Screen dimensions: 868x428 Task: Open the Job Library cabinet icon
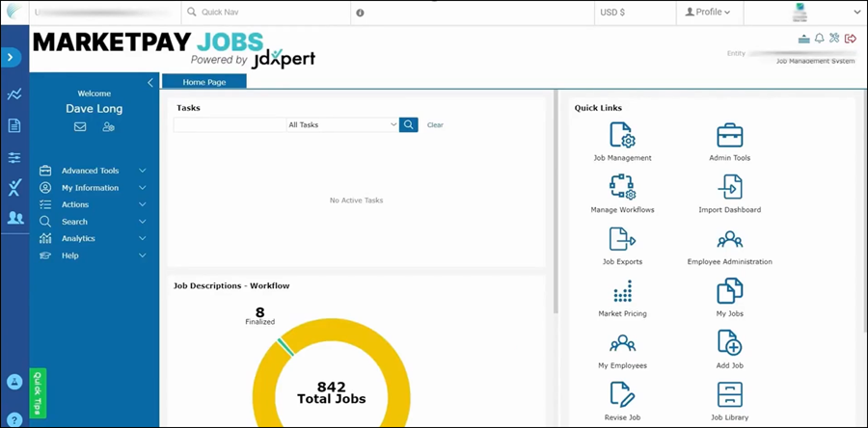coord(730,394)
